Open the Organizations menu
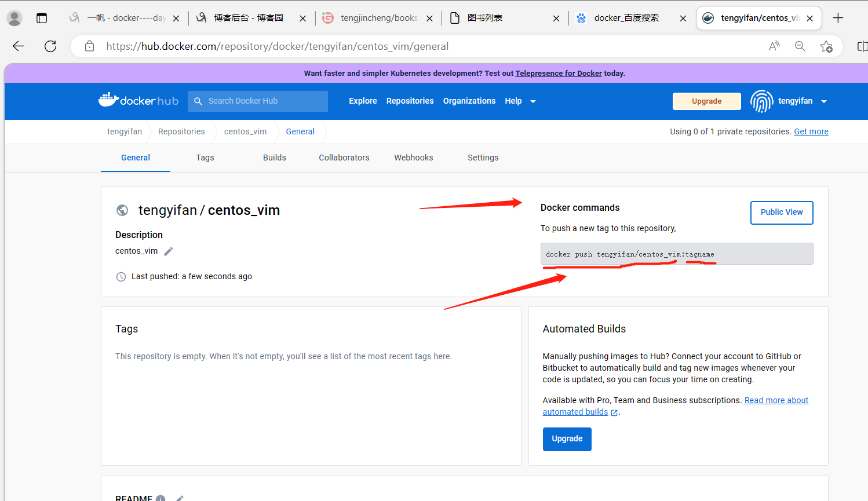Screen dimensions: 868x501 (469, 101)
